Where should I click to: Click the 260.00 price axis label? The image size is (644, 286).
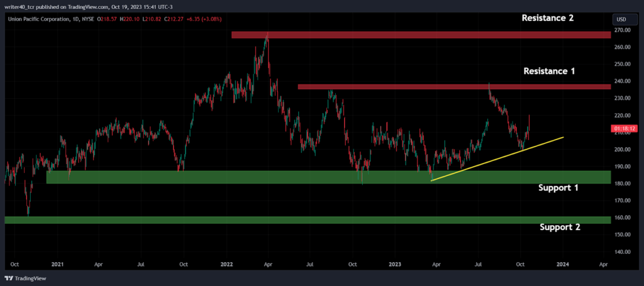(x=623, y=47)
